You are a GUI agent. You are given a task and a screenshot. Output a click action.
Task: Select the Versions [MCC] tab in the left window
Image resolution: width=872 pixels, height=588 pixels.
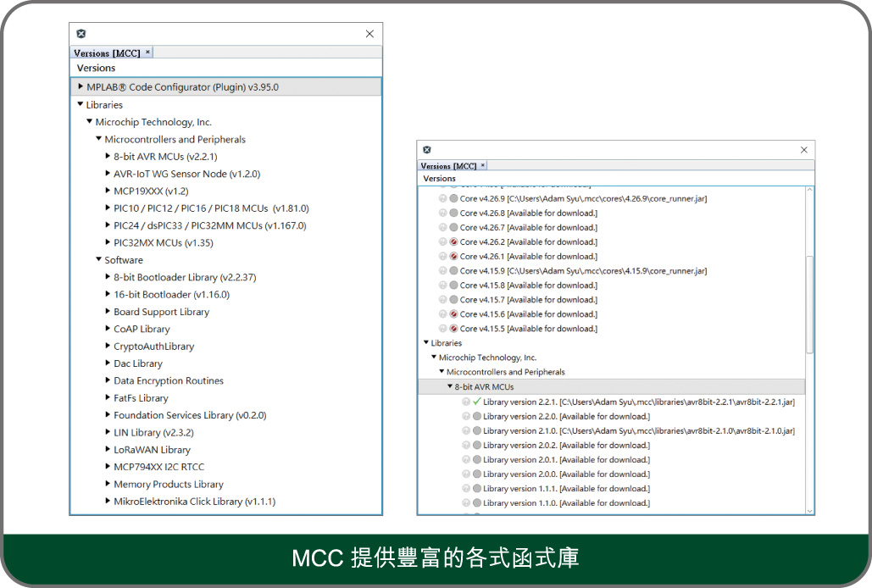[x=107, y=53]
